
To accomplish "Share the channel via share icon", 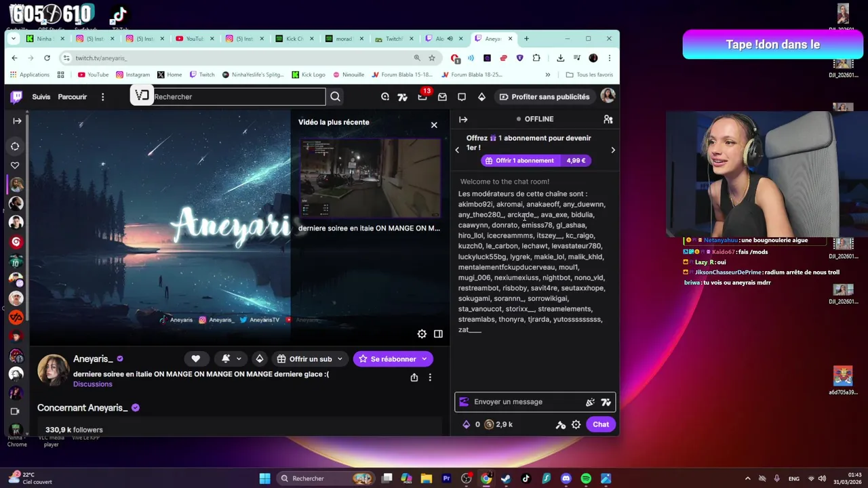I will 414,378.
